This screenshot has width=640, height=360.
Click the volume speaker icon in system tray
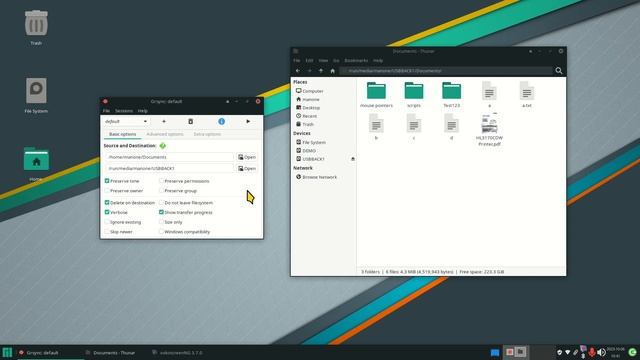coord(601,352)
